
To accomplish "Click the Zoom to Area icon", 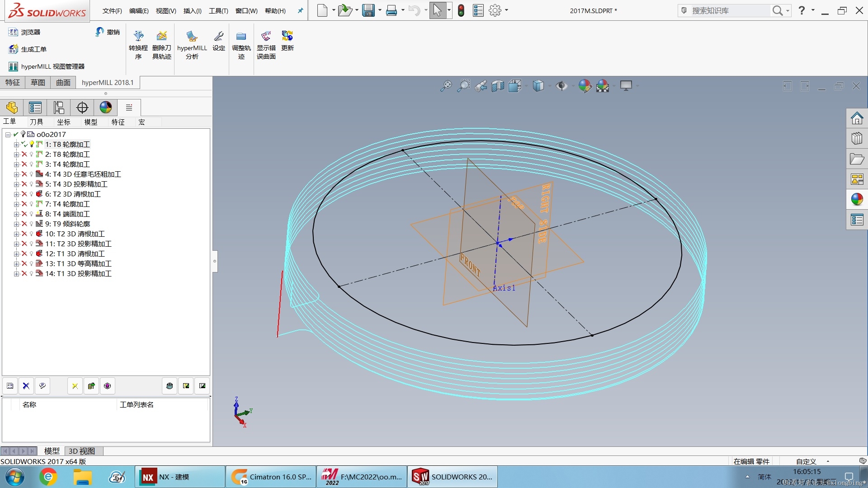I will (463, 86).
